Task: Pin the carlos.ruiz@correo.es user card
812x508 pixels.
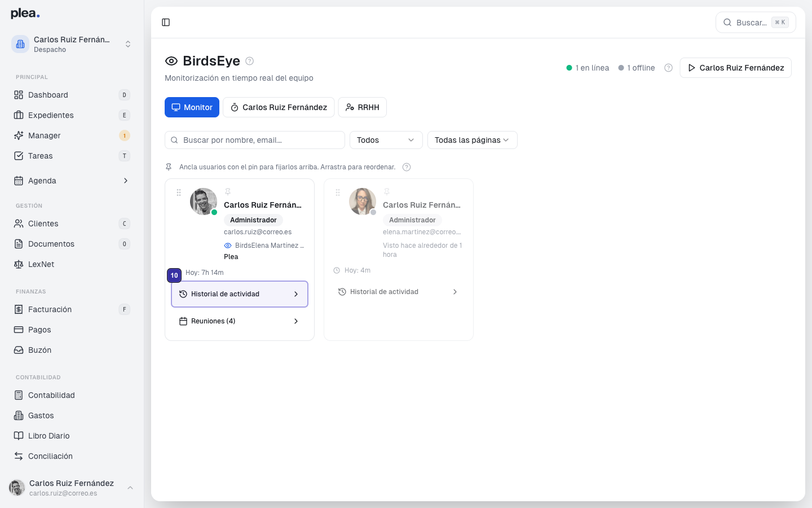Action: point(228,192)
